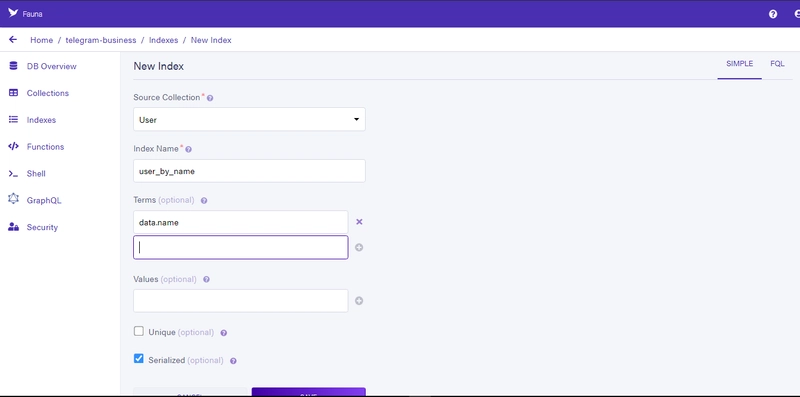The image size is (800, 397).
Task: Open Indexes breadcrumb link
Action: click(x=163, y=40)
